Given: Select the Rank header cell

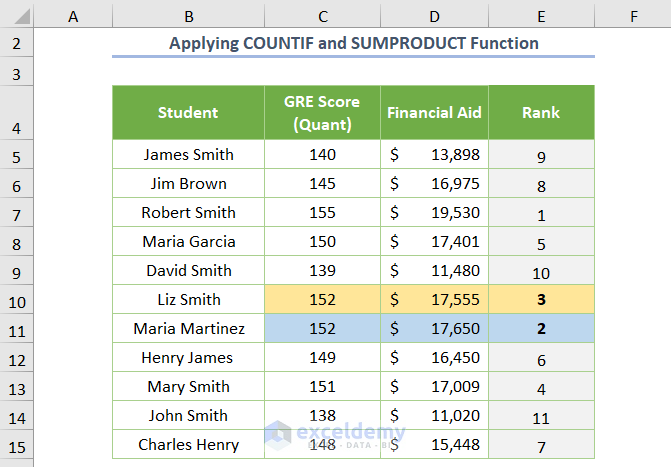Looking at the screenshot, I should pos(541,113).
